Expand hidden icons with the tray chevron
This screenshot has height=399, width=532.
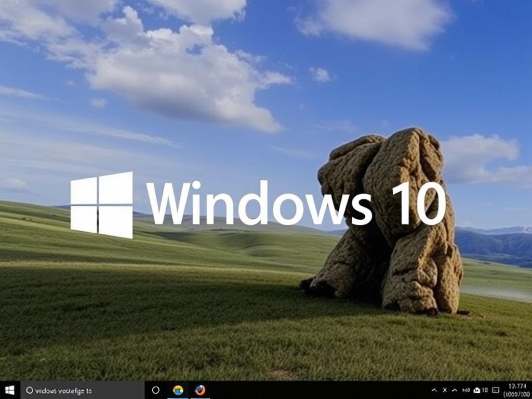[x=455, y=390]
